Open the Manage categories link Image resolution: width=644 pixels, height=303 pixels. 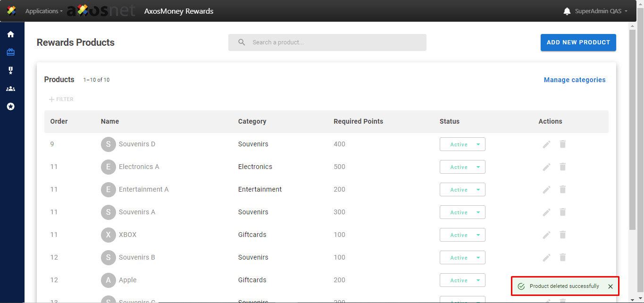[574, 80]
